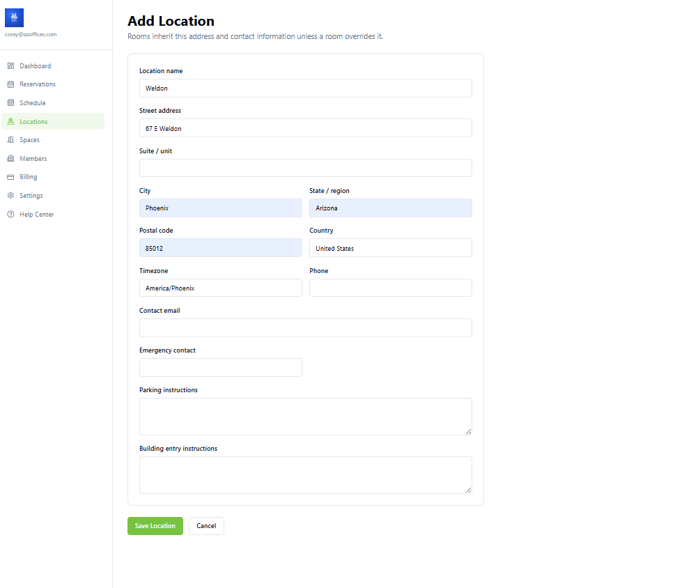Click the Schedule calendar icon
Screen dimensions: 700x588
pyautogui.click(x=10, y=102)
